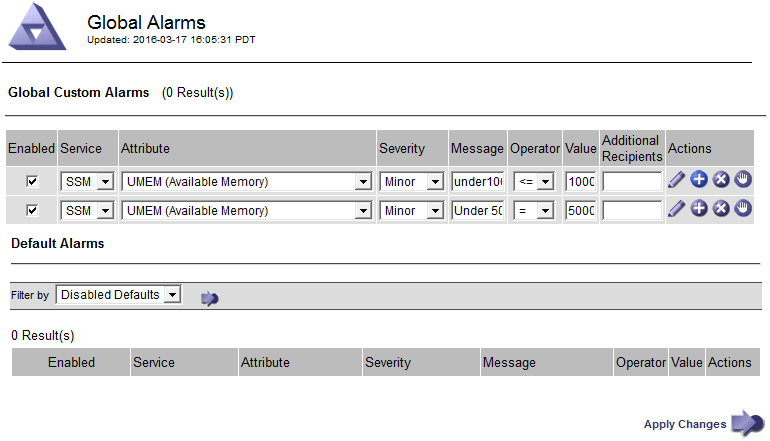Click the insert plus icon in second alarm row
The image size is (770, 441).
[x=699, y=209]
